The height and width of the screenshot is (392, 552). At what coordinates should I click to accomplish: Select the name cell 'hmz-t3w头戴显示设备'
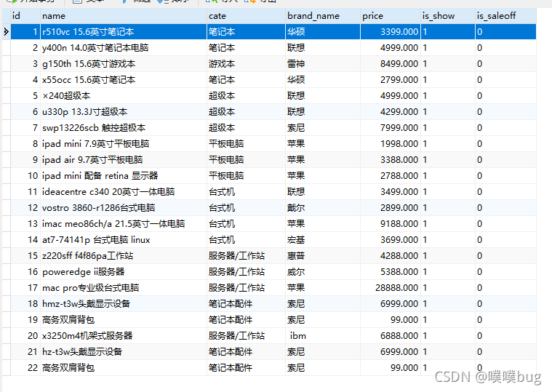pyautogui.click(x=123, y=304)
